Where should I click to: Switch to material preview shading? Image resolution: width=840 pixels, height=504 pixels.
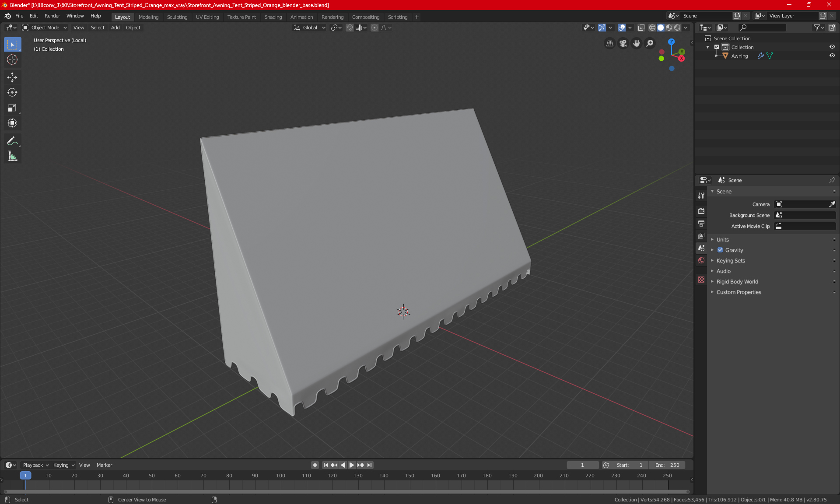click(669, 28)
